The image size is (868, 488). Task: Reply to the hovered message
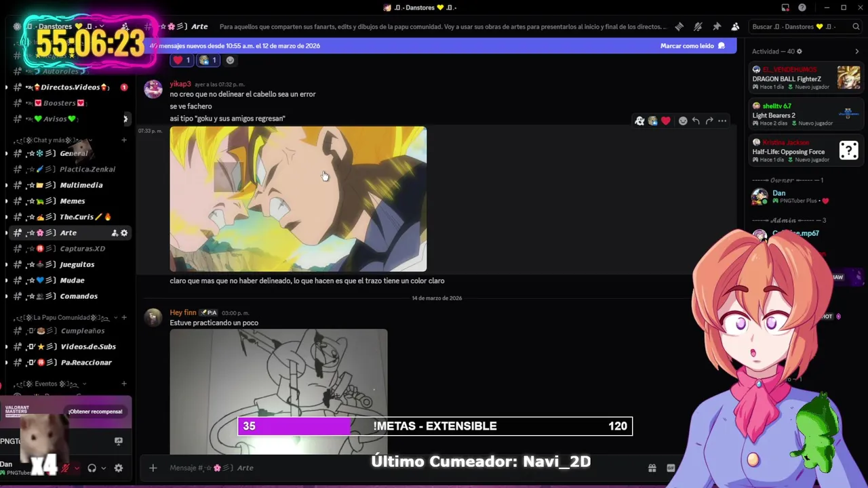pyautogui.click(x=696, y=121)
